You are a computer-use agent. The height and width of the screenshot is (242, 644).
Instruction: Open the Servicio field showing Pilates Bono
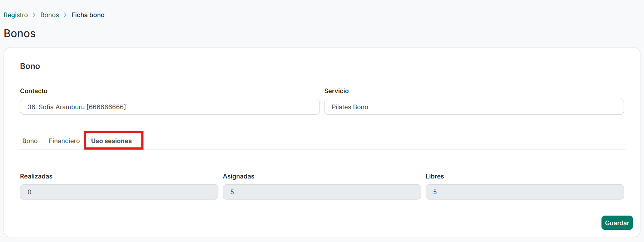474,107
